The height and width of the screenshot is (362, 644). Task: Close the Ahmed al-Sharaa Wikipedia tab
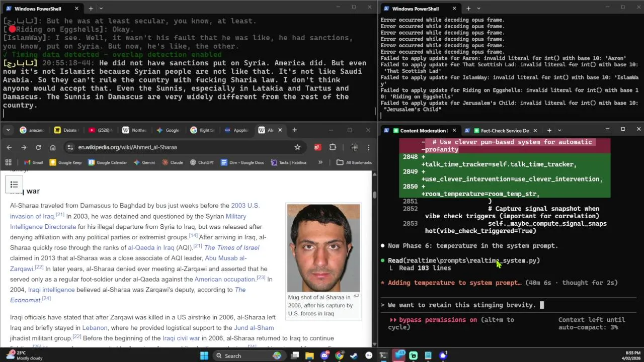pyautogui.click(x=280, y=130)
